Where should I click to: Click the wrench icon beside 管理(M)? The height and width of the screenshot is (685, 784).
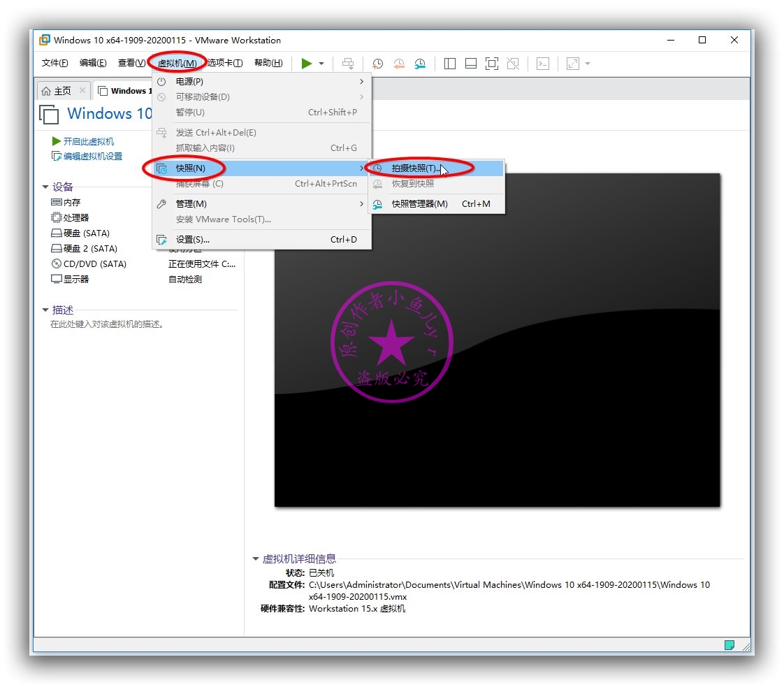point(161,204)
